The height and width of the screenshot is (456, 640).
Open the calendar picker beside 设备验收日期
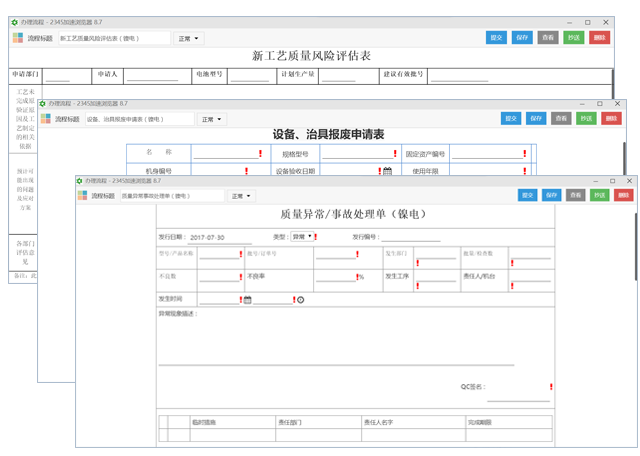click(387, 171)
